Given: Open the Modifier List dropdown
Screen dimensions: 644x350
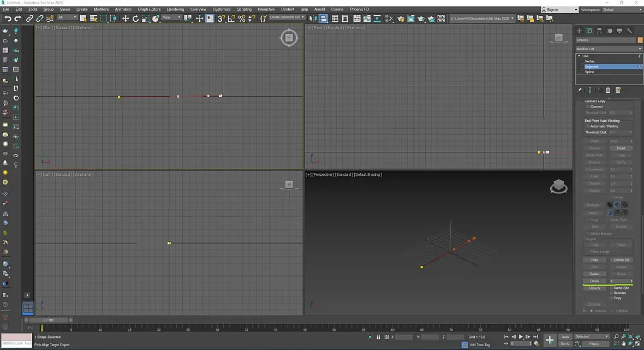Looking at the screenshot, I should click(x=609, y=49).
